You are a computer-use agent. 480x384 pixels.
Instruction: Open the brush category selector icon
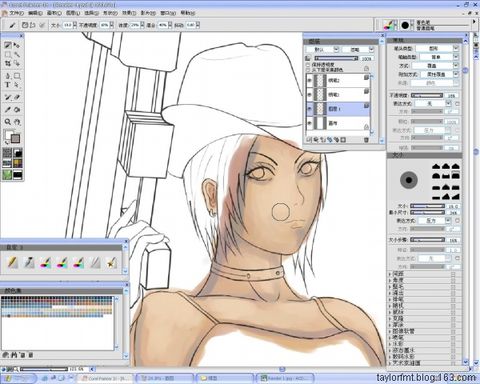point(388,25)
